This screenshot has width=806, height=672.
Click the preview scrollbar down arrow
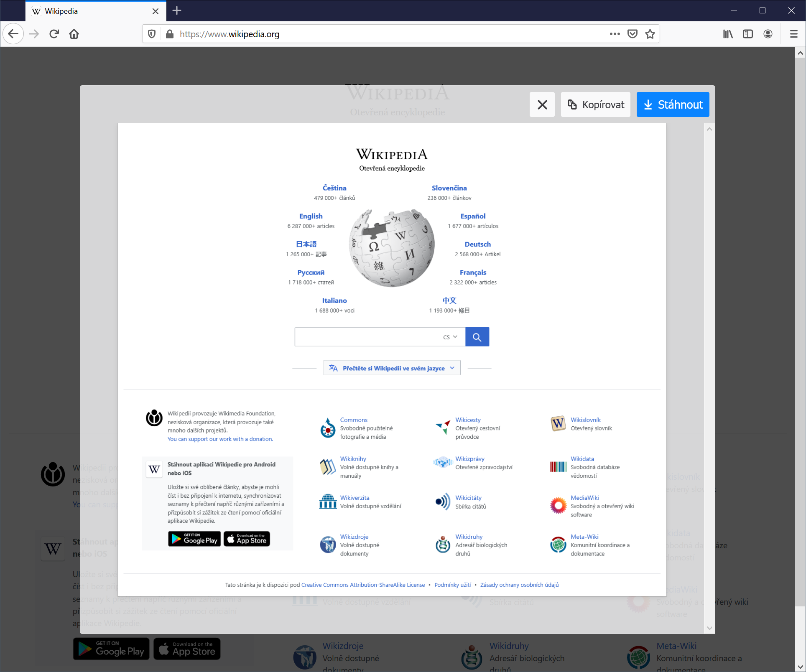[709, 628]
